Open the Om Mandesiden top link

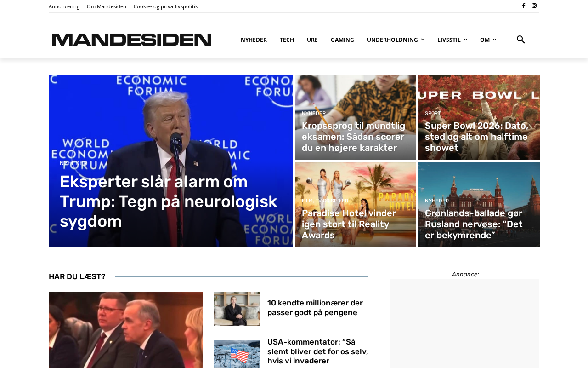click(107, 6)
